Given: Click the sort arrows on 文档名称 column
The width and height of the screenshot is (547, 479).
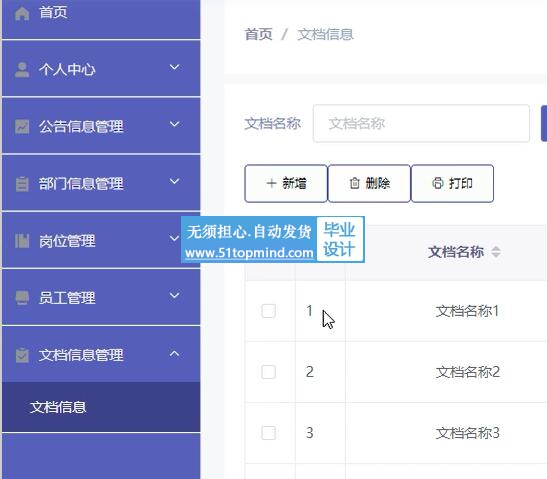Looking at the screenshot, I should [496, 252].
